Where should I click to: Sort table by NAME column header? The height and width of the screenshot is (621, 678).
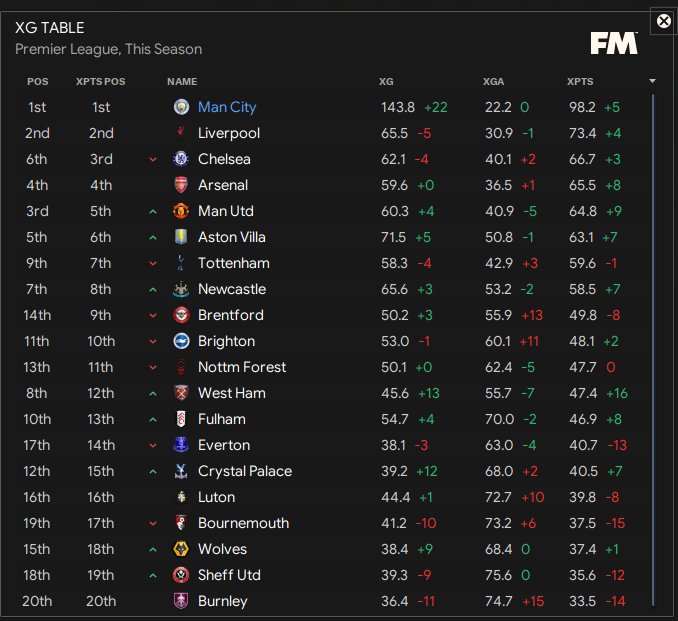(x=182, y=81)
